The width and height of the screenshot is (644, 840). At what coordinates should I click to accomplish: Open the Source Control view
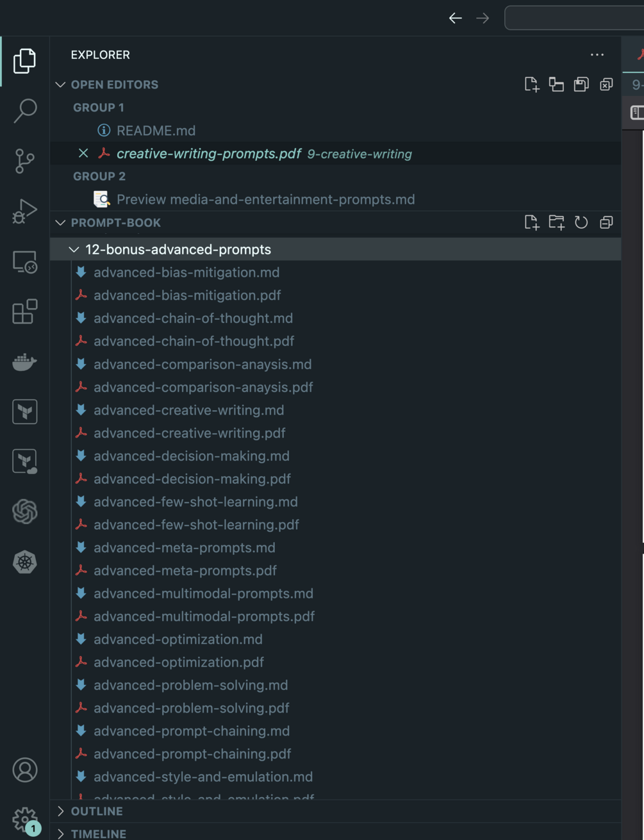click(25, 161)
